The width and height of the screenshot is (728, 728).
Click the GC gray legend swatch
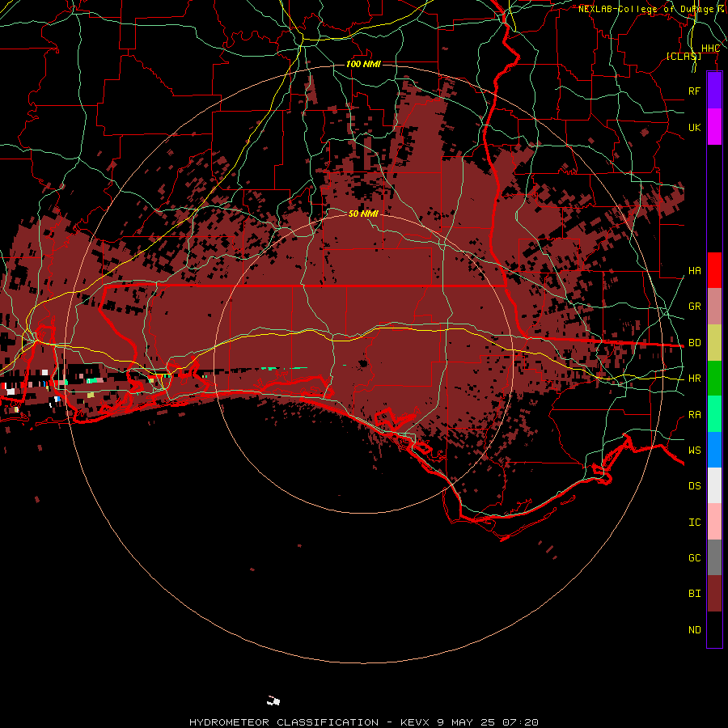point(714,557)
